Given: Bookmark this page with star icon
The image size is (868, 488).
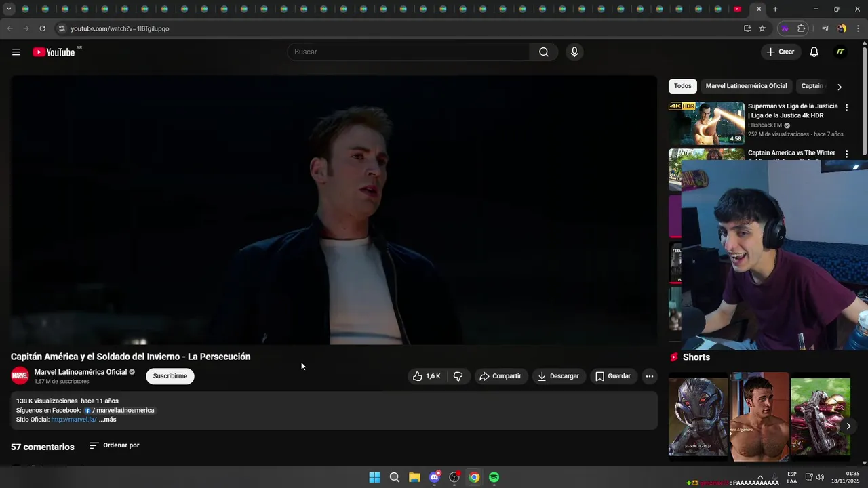Looking at the screenshot, I should pos(762,28).
